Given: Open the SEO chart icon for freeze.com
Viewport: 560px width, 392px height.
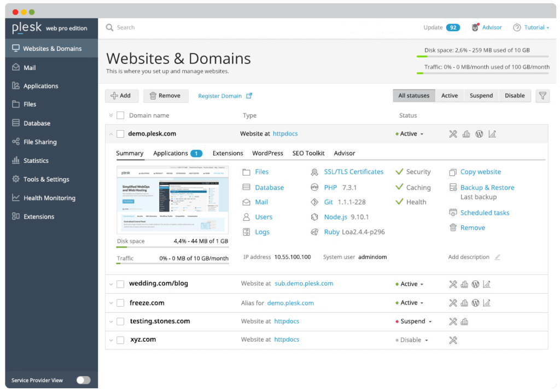Looking at the screenshot, I should tap(486, 303).
